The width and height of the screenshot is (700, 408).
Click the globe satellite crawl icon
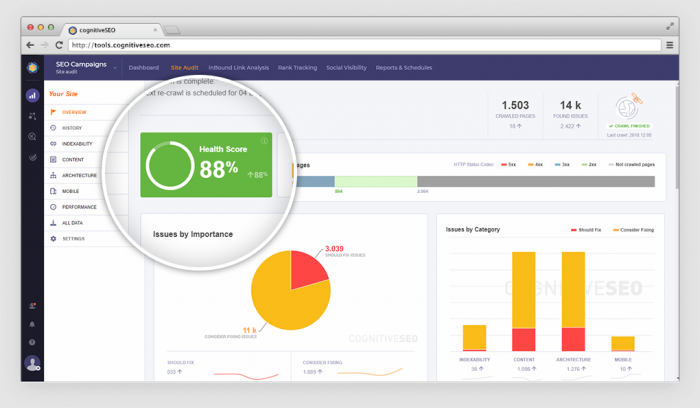pyautogui.click(x=629, y=106)
